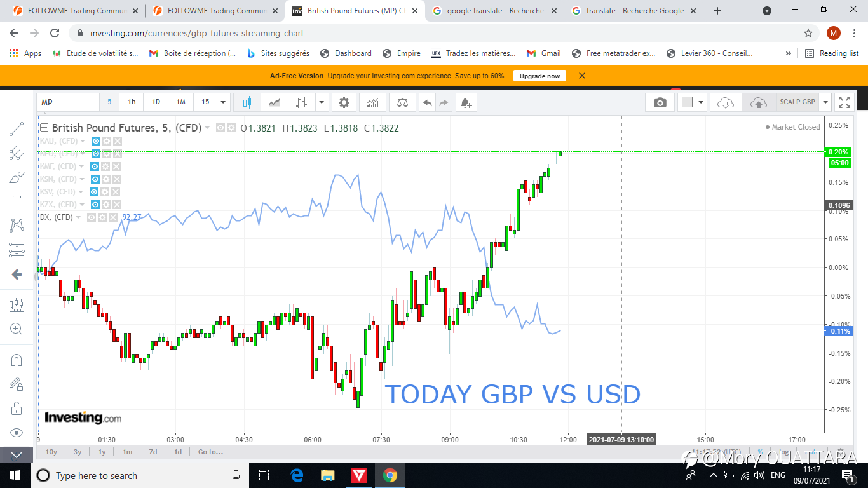Select the trend line drawing tool

click(17, 129)
